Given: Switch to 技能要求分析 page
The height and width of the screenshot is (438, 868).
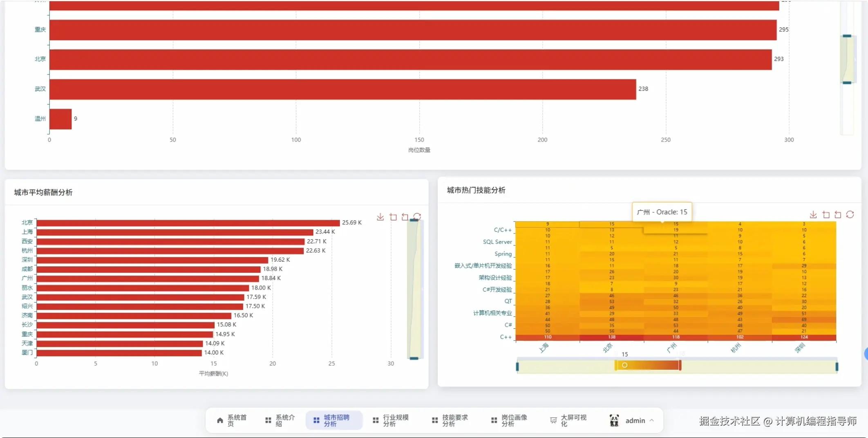Looking at the screenshot, I should (450, 420).
